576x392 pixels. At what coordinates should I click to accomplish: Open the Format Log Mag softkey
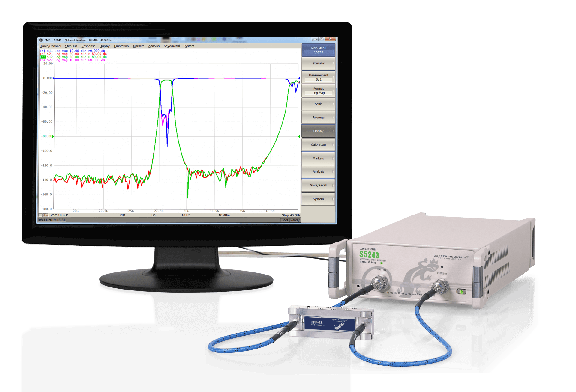pyautogui.click(x=318, y=91)
